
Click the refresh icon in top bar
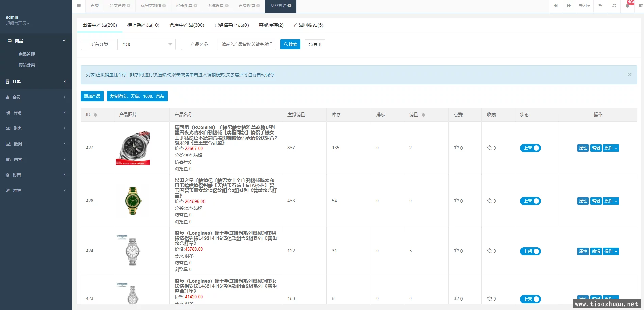[x=614, y=6]
